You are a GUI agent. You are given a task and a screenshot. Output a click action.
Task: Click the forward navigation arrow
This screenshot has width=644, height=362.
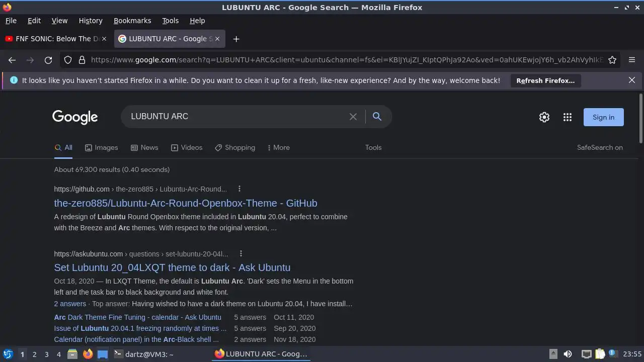pos(30,60)
